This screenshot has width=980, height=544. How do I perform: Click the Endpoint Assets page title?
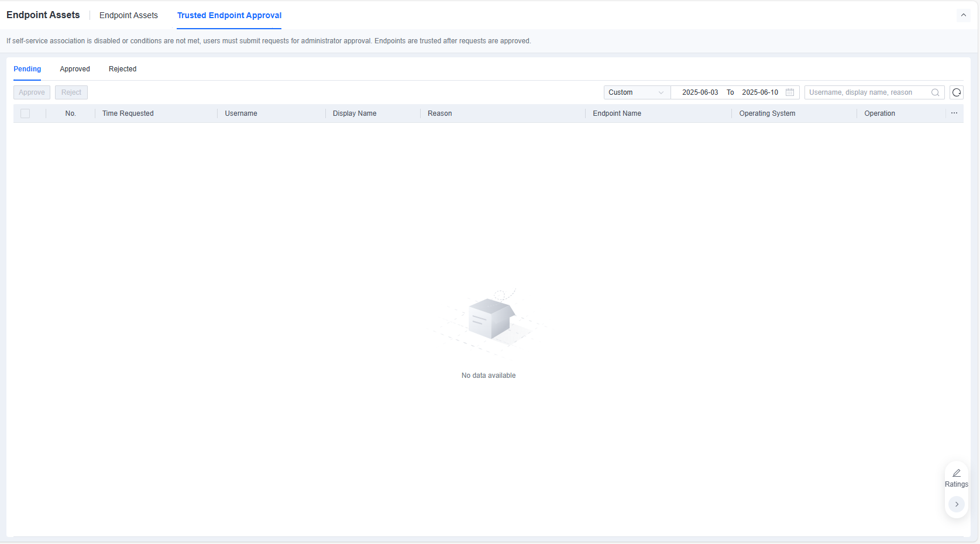point(43,15)
